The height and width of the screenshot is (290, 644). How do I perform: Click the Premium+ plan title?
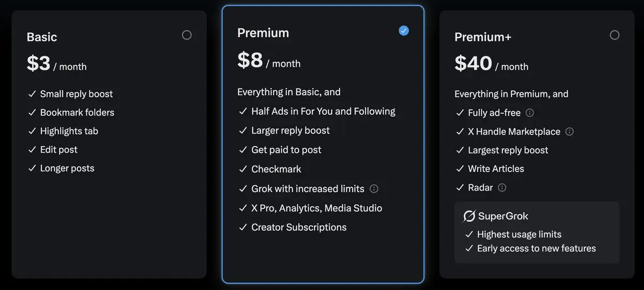point(482,37)
